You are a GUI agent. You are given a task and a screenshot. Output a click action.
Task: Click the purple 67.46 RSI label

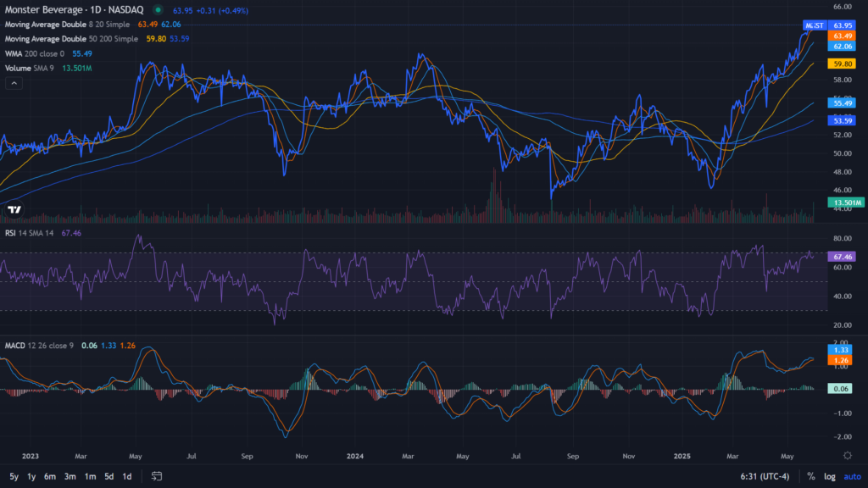tap(843, 257)
